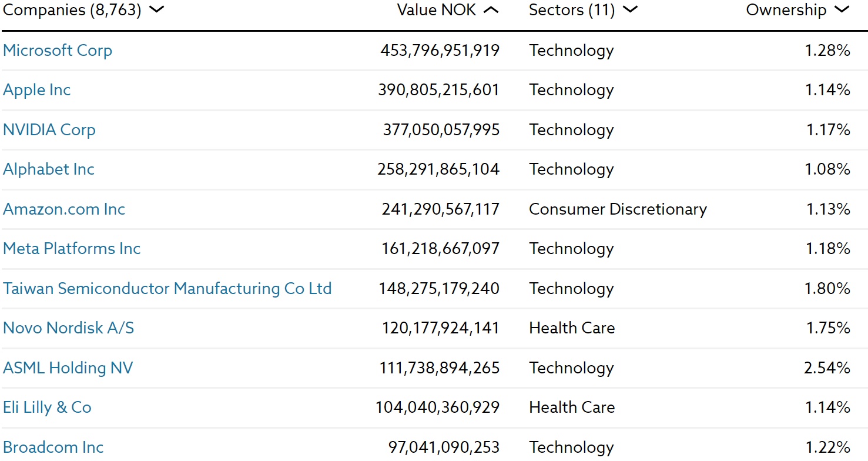The width and height of the screenshot is (868, 461).
Task: Open ASML Holding NV link
Action: tap(68, 368)
